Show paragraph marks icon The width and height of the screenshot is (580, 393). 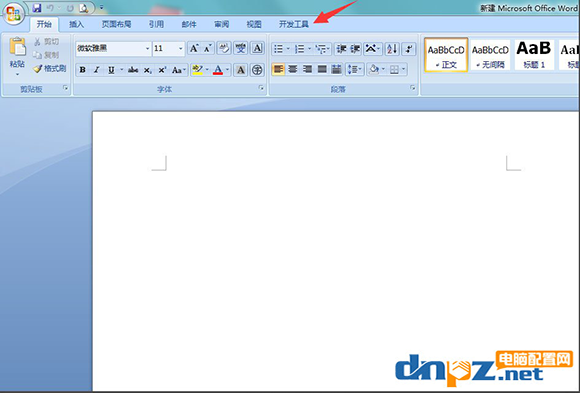coord(409,49)
